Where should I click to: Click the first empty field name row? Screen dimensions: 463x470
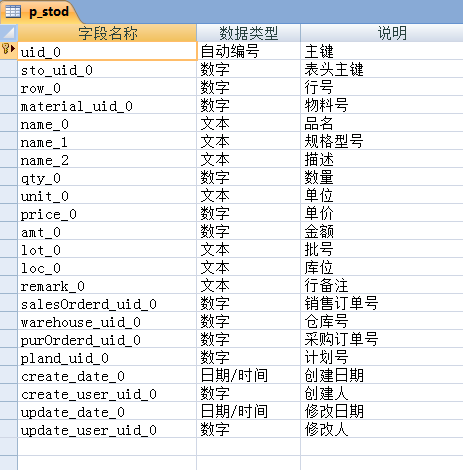tap(107, 447)
